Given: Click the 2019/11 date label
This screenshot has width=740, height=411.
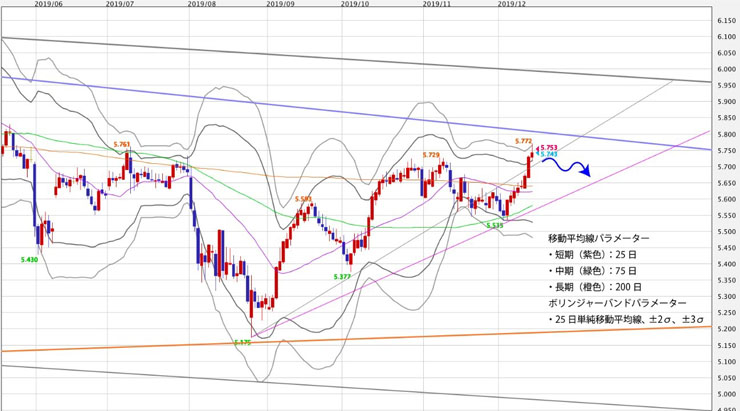Looking at the screenshot, I should (x=437, y=3).
